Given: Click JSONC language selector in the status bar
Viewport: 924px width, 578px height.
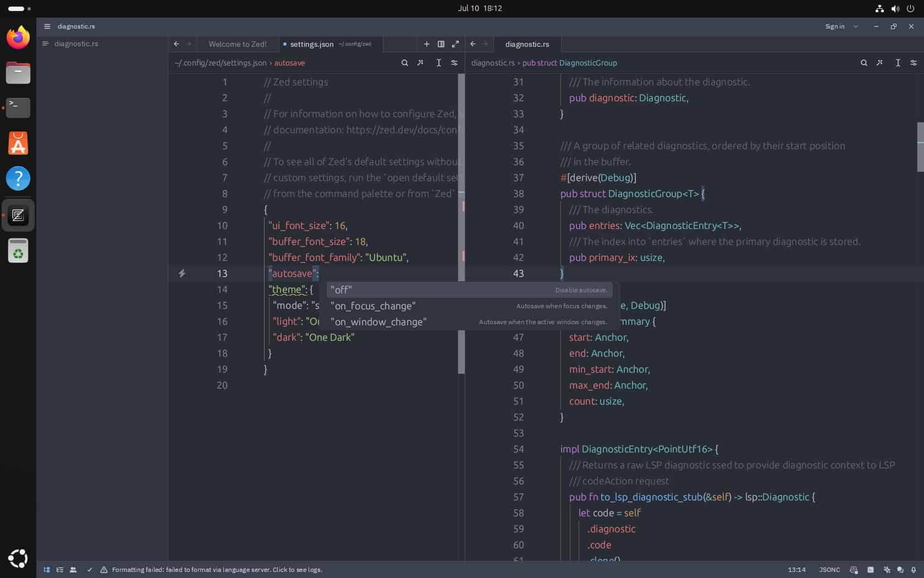Looking at the screenshot, I should [829, 570].
